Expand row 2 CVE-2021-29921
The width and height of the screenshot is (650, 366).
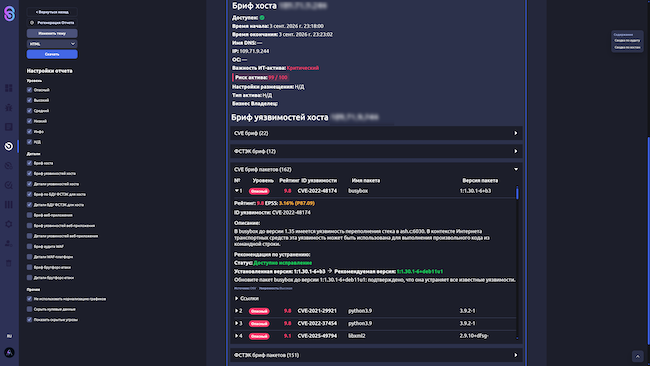click(x=237, y=311)
